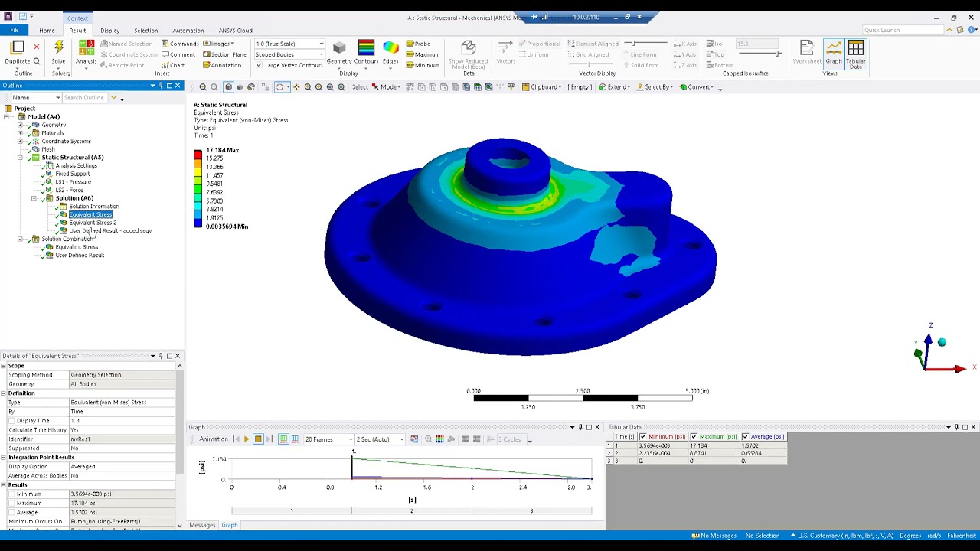Viewport: 980px width, 551px height.
Task: Click the Probe tool
Action: point(418,44)
